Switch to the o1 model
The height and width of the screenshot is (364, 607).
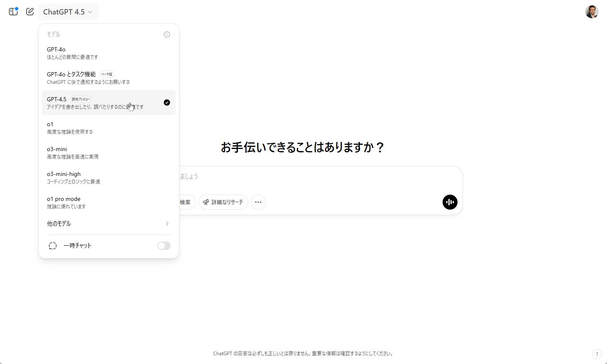point(109,127)
